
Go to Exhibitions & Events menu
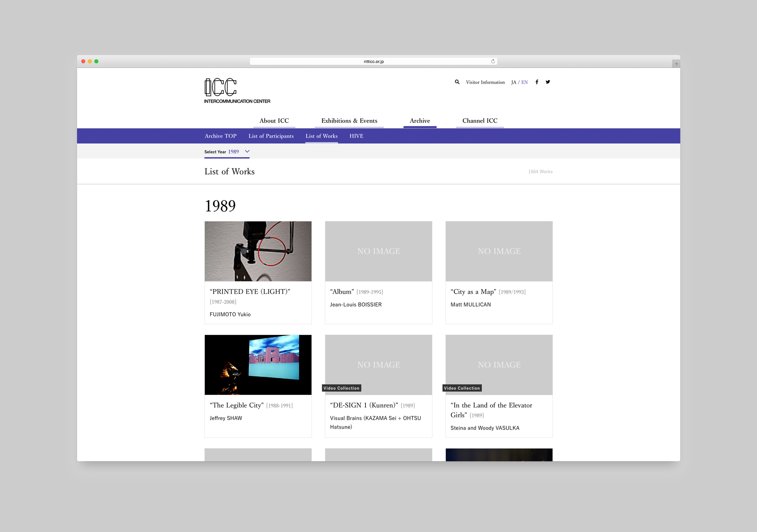[349, 121]
